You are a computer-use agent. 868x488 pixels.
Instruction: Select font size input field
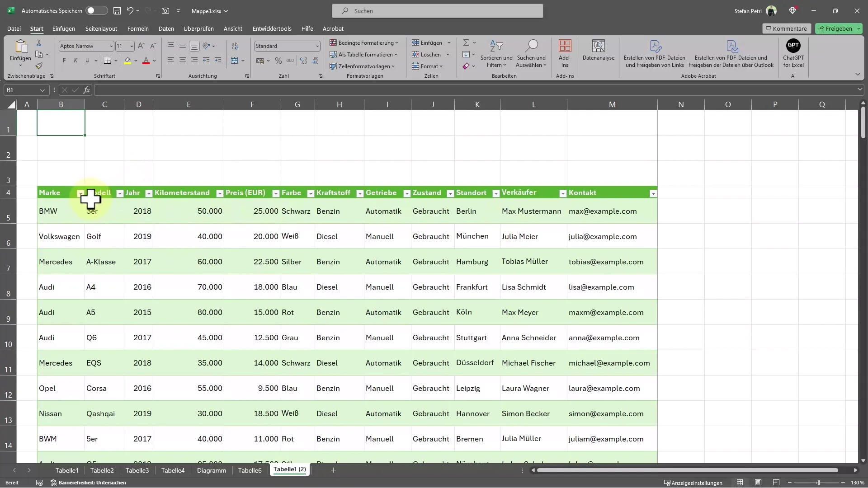(x=122, y=46)
